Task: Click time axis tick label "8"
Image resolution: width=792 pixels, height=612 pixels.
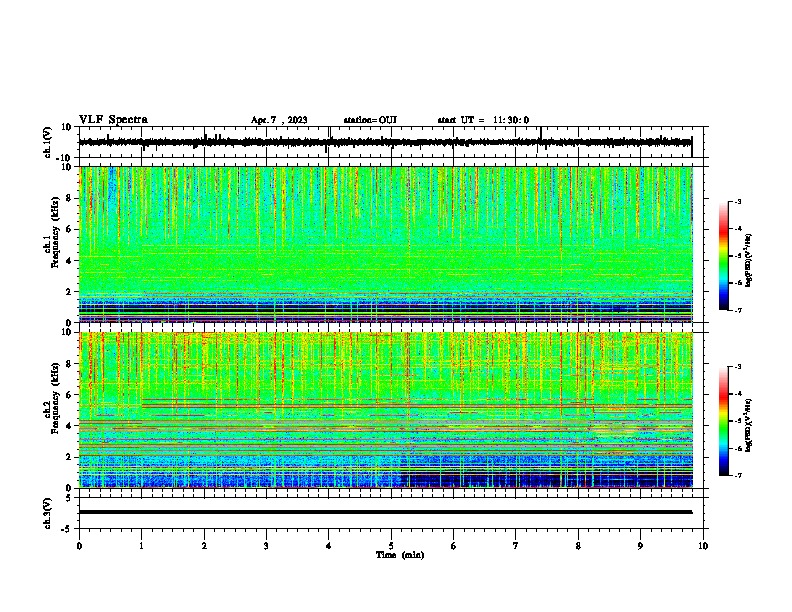Action: [x=578, y=546]
